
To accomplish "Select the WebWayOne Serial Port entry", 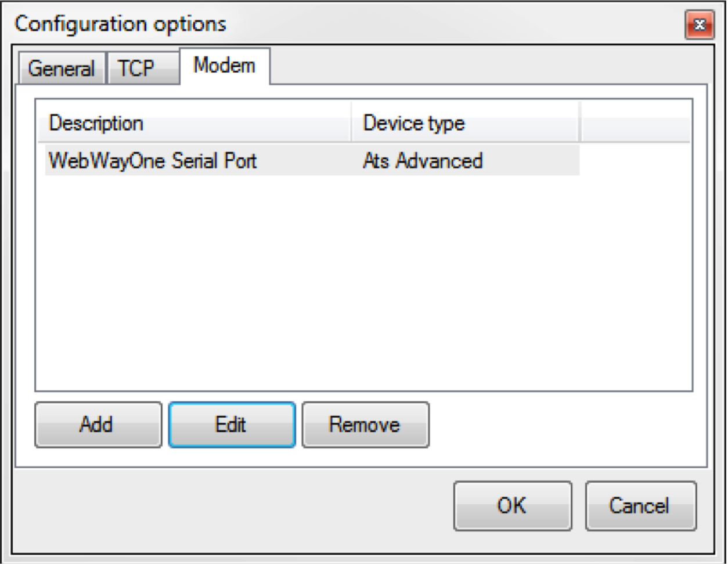I will click(153, 160).
